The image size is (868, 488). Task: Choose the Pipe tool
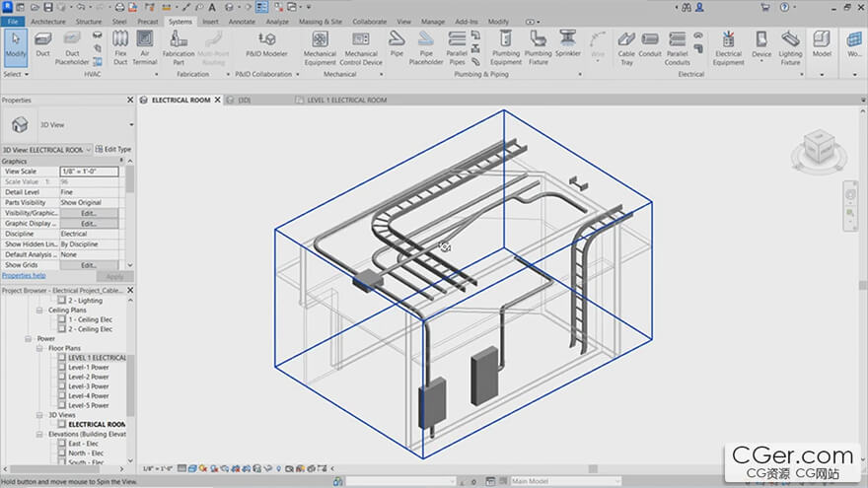[397, 44]
